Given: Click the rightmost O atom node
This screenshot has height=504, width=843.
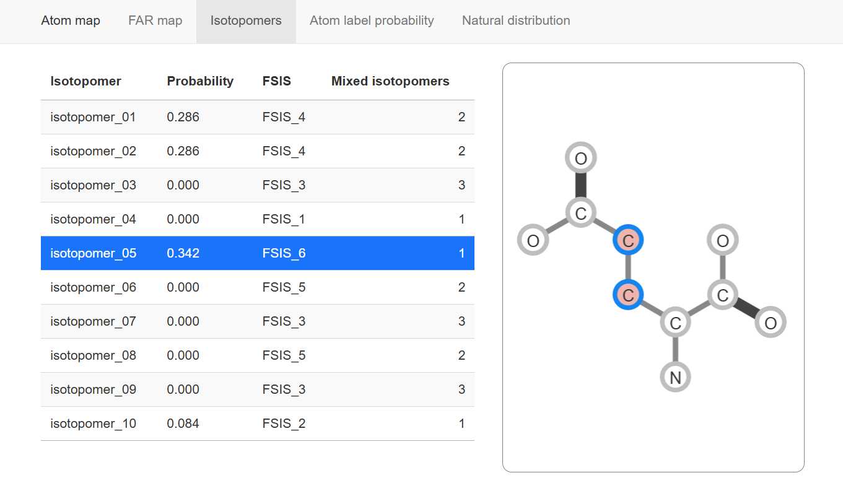Looking at the screenshot, I should [x=770, y=323].
